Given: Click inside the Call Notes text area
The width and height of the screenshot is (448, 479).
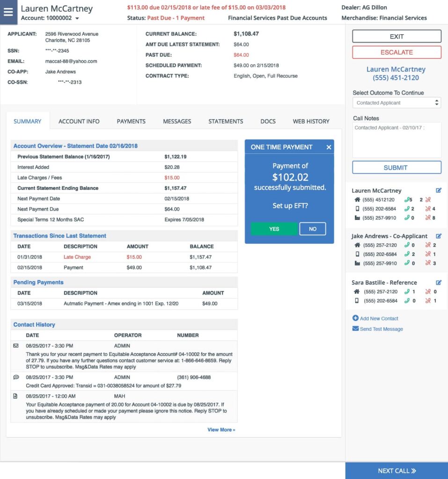Looking at the screenshot, I should [x=397, y=138].
